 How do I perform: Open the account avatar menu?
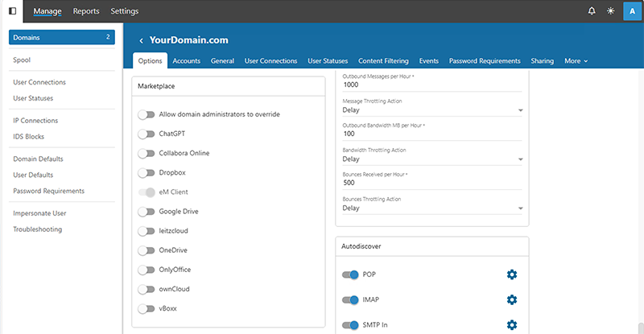point(632,11)
